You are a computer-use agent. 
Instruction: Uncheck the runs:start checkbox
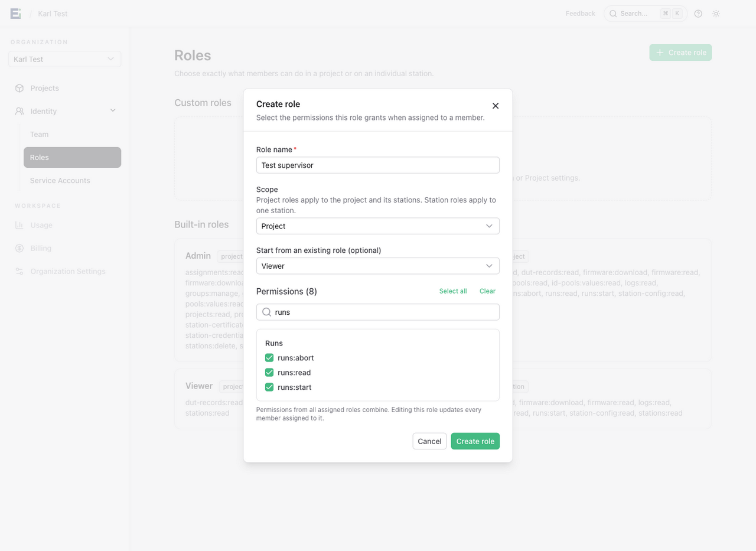click(269, 387)
